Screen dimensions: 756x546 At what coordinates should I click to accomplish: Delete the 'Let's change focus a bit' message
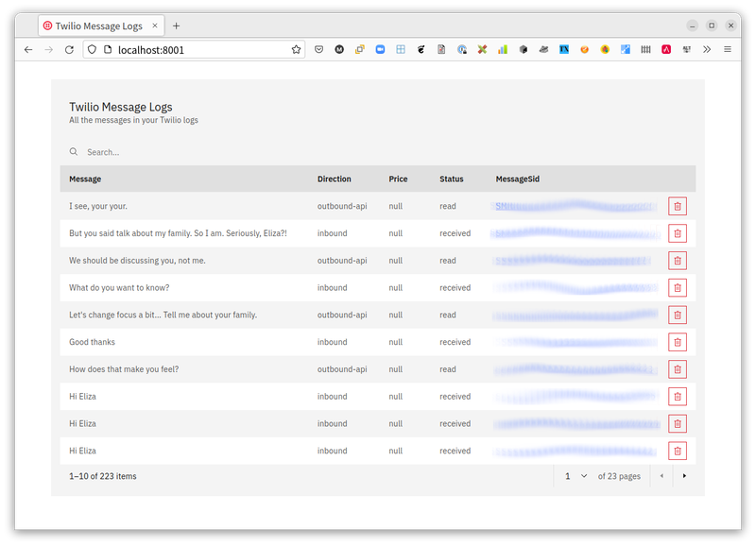point(678,316)
